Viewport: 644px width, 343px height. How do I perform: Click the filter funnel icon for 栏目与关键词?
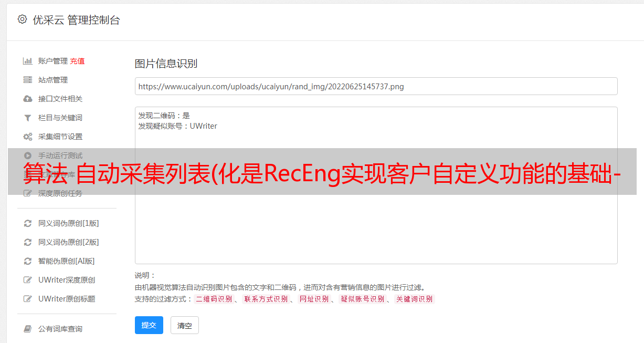28,118
